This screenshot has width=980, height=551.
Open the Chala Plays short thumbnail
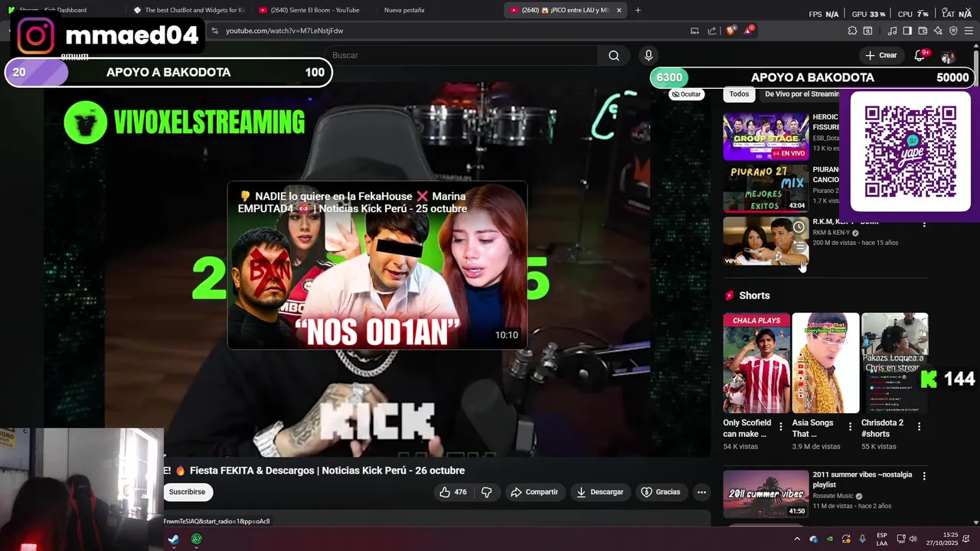click(x=756, y=363)
